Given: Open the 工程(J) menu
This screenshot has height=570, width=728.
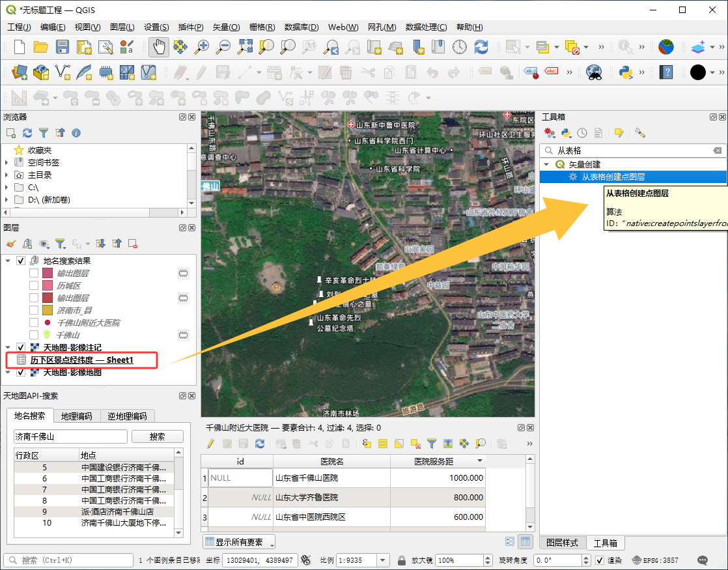Looking at the screenshot, I should (19, 27).
